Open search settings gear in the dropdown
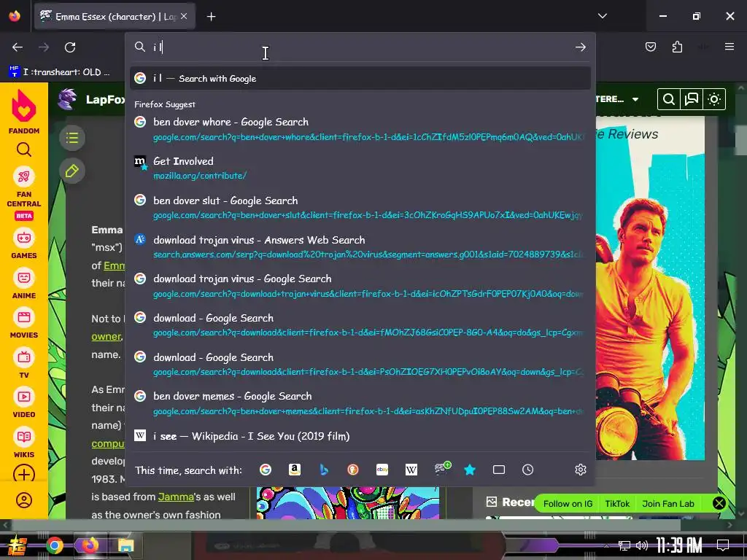The height and width of the screenshot is (560, 747). [x=580, y=470]
